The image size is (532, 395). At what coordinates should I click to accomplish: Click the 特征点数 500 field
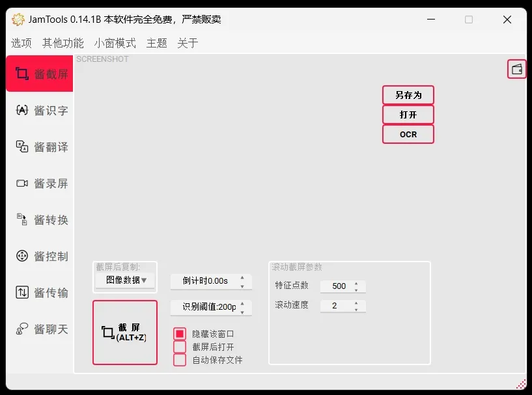point(343,286)
